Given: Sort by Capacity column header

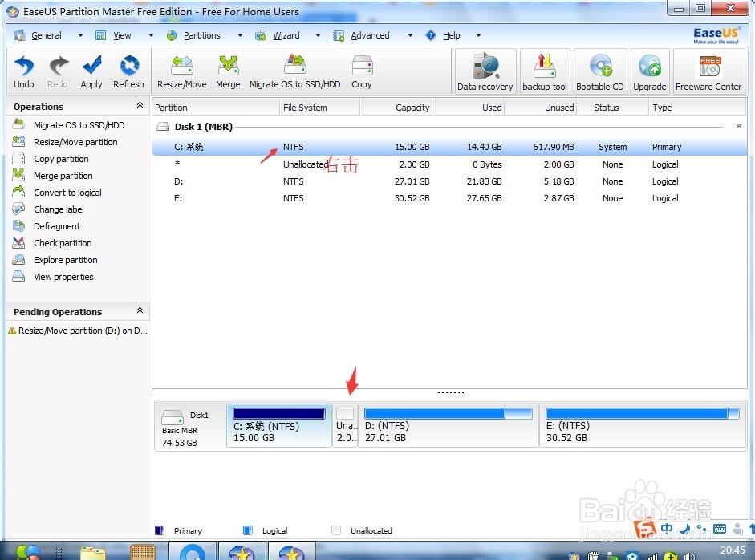Looking at the screenshot, I should click(x=396, y=108).
